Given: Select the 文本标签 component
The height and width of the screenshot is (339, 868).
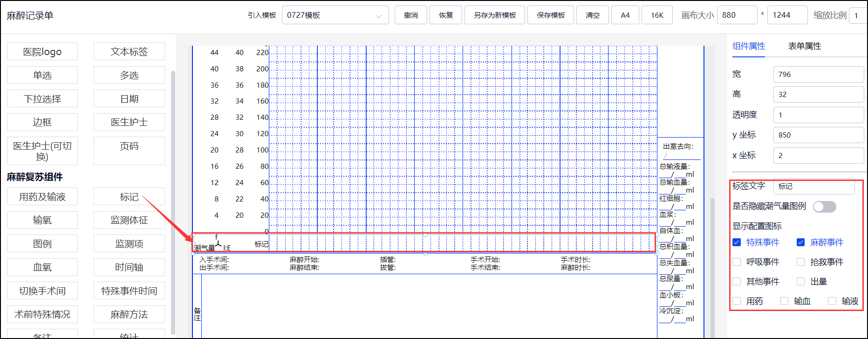Looking at the screenshot, I should (x=129, y=51).
